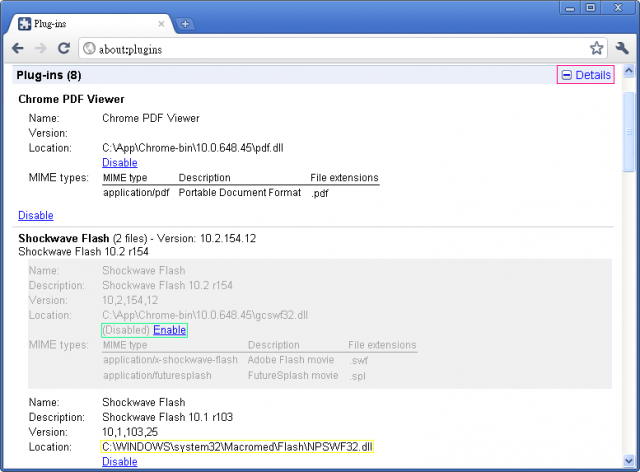Disable Chrome PDF Viewer plug-in group link
The image size is (640, 472).
(36, 215)
